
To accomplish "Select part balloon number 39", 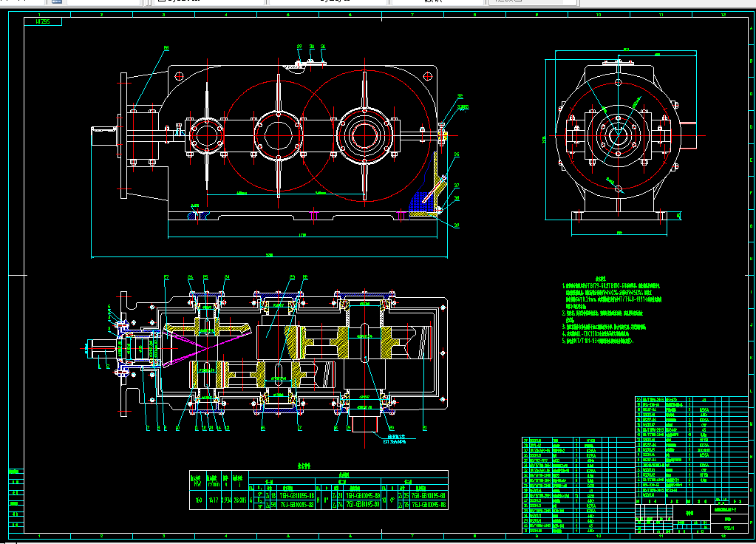I will [457, 225].
